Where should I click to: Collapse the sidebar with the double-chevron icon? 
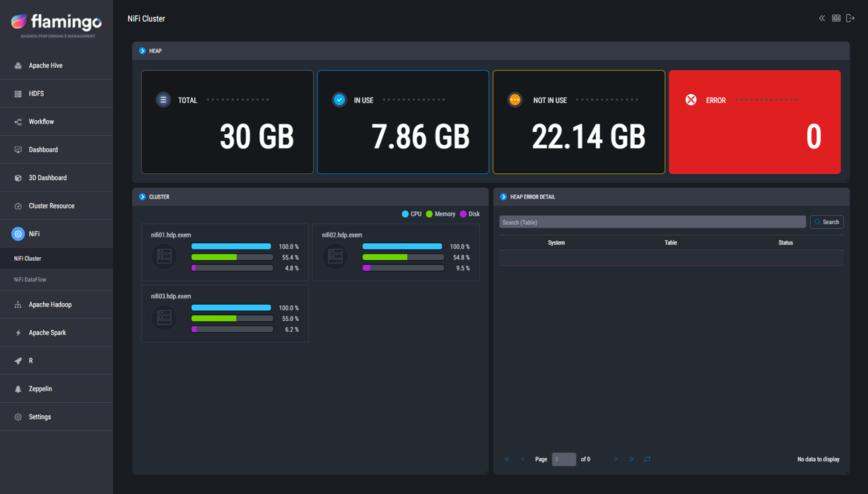click(822, 18)
